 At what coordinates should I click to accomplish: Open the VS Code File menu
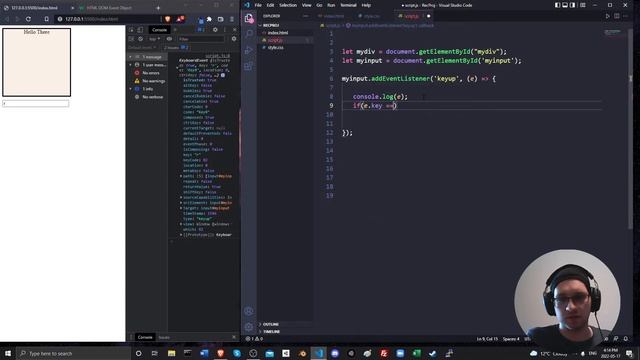[258, 5]
